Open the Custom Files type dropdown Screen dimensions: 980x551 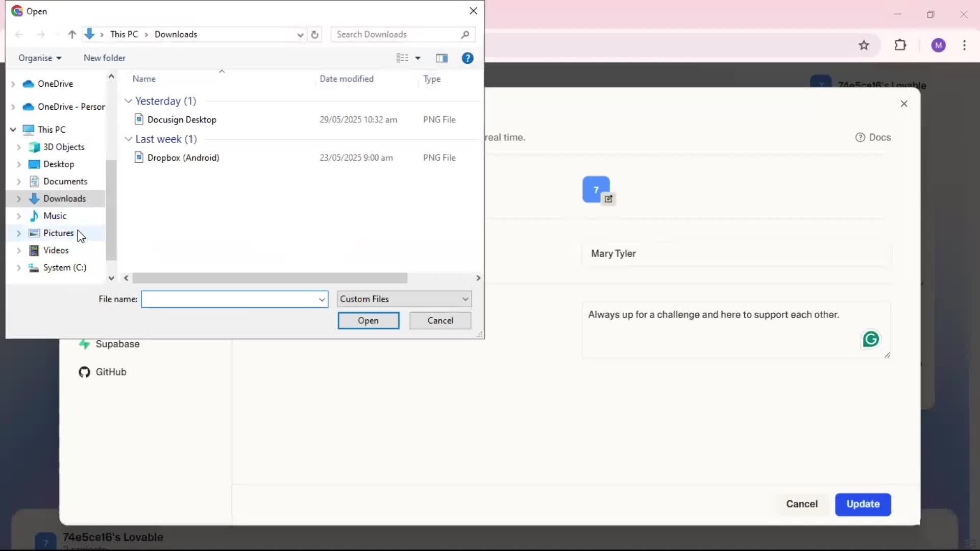pos(404,299)
